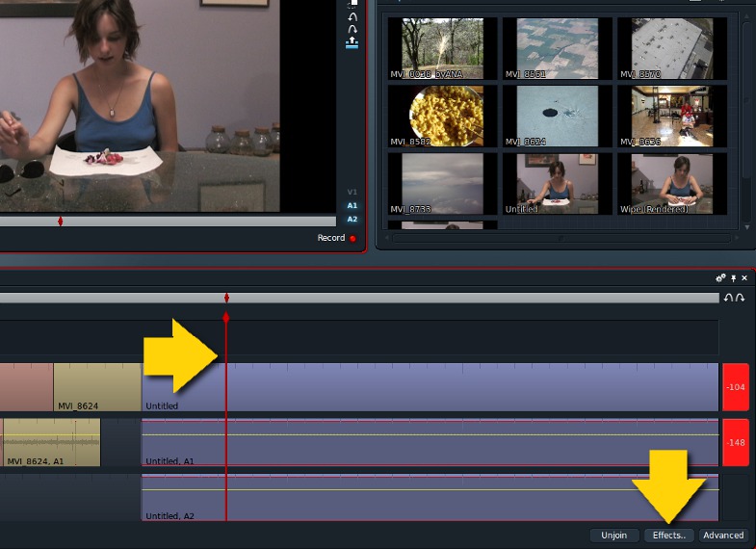
Task: Close the timeline panel
Action: tap(743, 277)
